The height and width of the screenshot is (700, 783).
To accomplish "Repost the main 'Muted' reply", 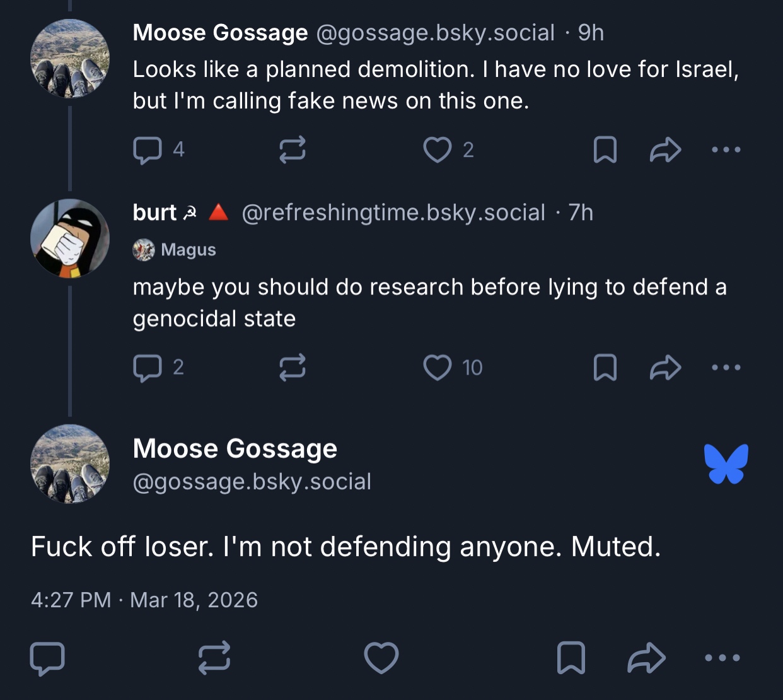I will tap(214, 658).
